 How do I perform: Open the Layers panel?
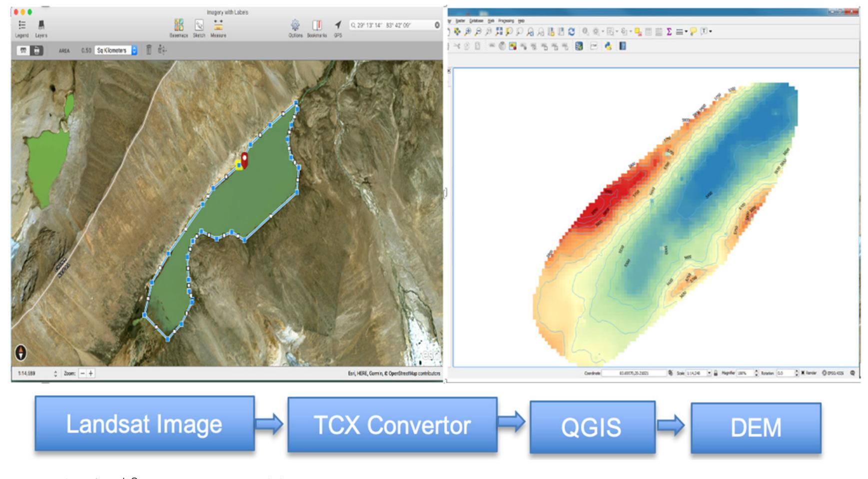(42, 25)
